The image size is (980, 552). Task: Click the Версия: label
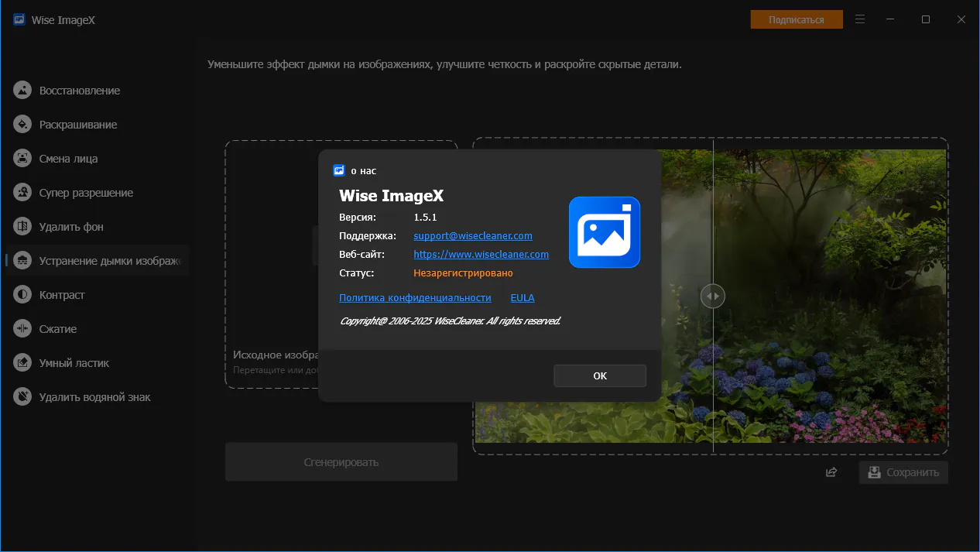pos(358,217)
